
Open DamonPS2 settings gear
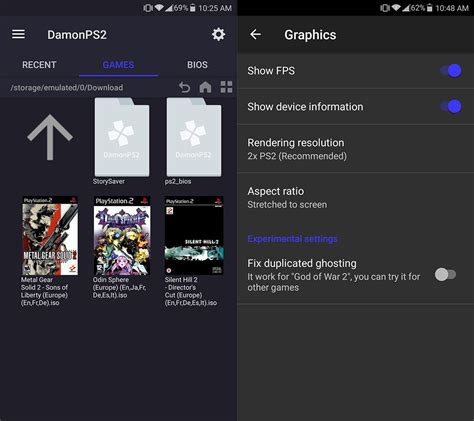click(x=218, y=34)
